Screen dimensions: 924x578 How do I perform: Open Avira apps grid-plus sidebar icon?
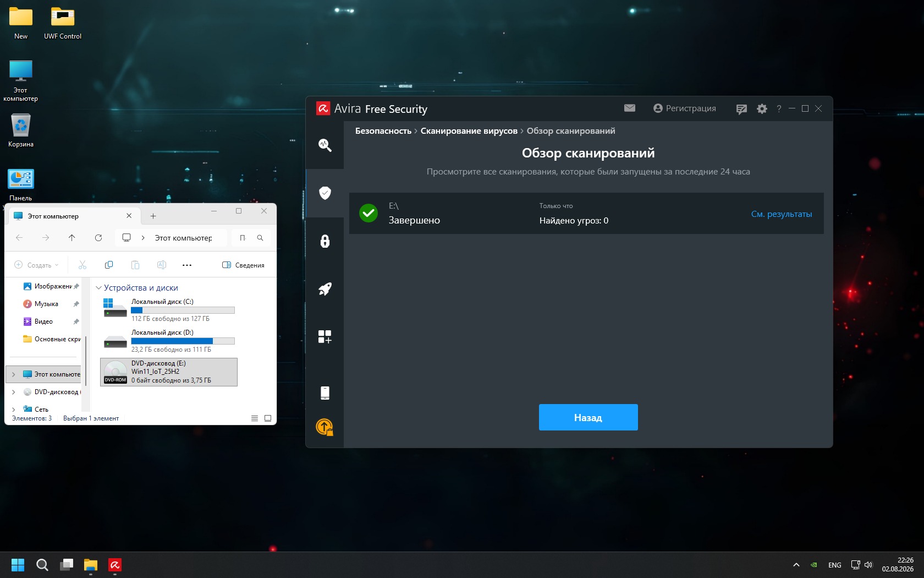click(x=324, y=337)
